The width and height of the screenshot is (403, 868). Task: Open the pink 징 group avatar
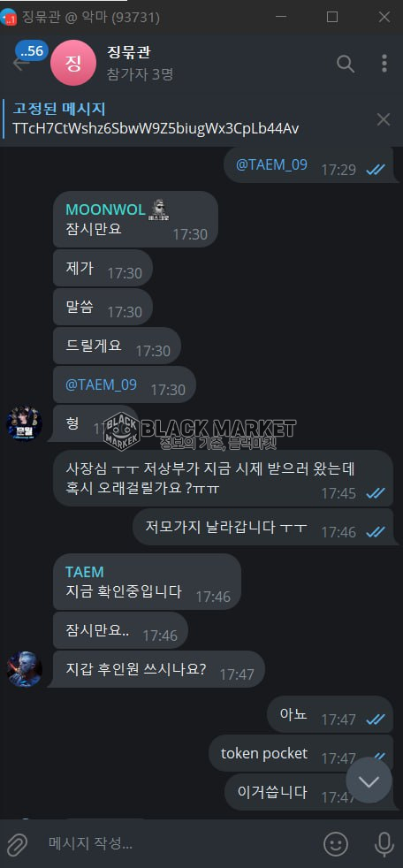click(x=73, y=63)
